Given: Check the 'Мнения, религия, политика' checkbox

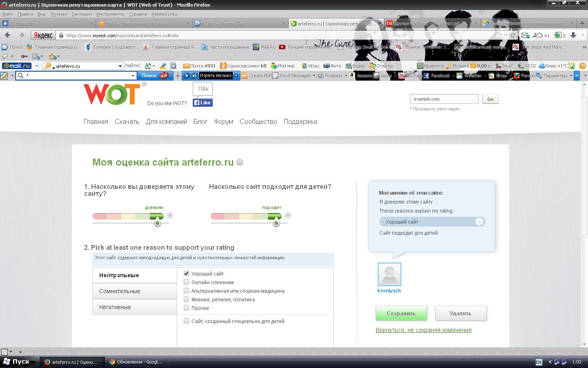Looking at the screenshot, I should pyautogui.click(x=186, y=299).
